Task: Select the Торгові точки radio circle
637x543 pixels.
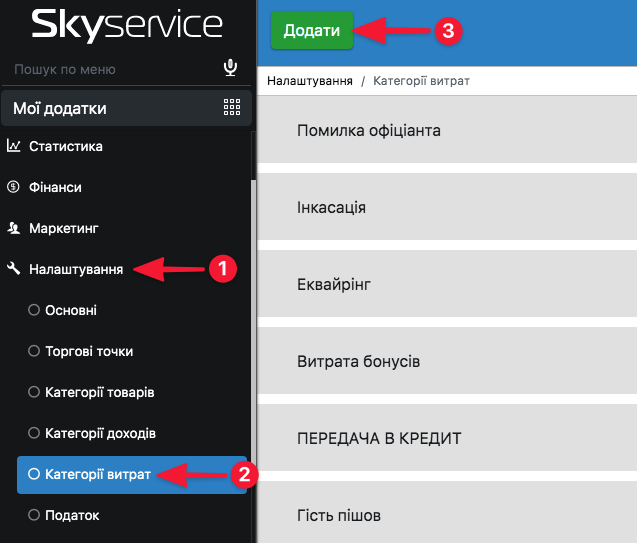Action: point(34,351)
